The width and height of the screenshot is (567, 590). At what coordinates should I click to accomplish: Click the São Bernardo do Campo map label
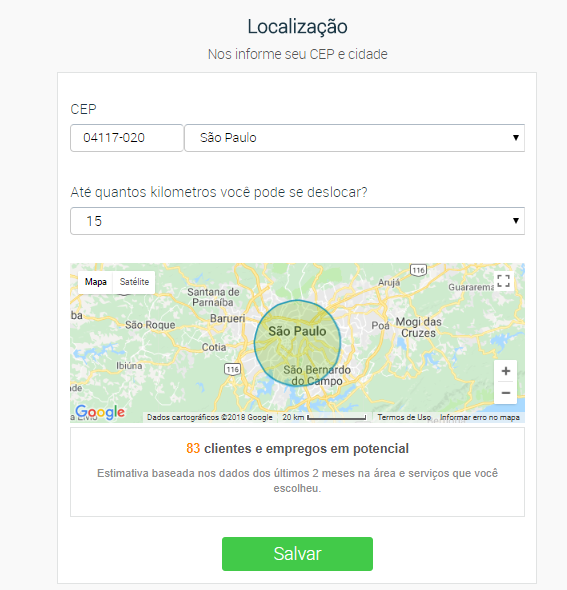pyautogui.click(x=317, y=376)
